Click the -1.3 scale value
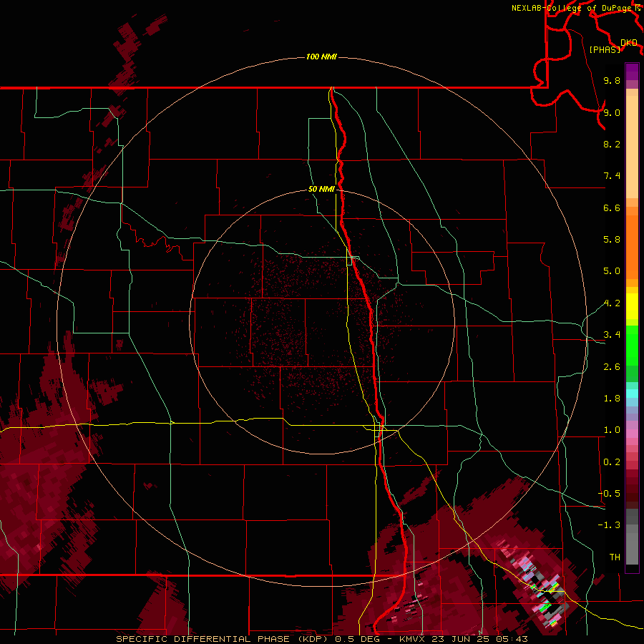The image size is (644, 644). (x=609, y=525)
